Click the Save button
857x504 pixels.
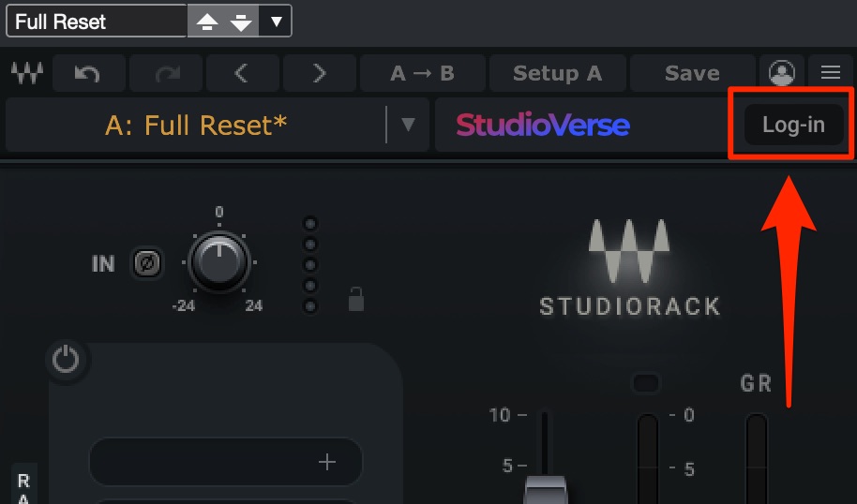(x=692, y=73)
